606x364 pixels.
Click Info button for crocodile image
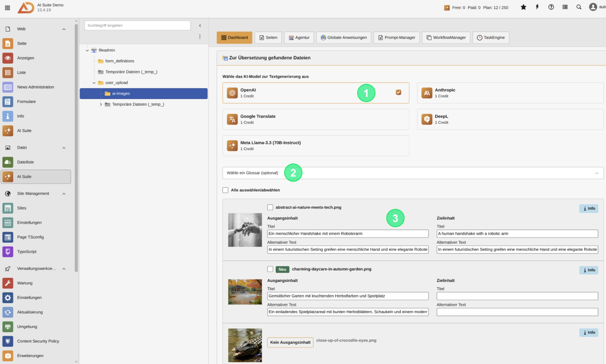[x=589, y=333]
